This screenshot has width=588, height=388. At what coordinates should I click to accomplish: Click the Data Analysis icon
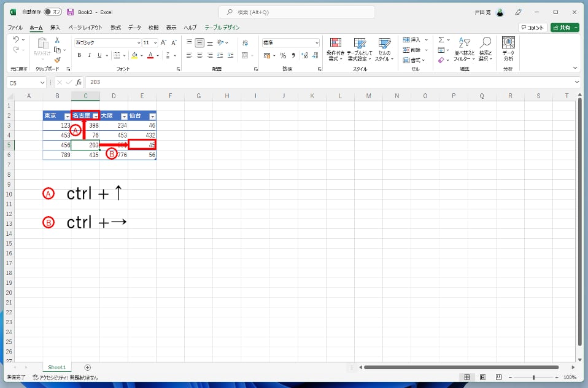[508, 49]
